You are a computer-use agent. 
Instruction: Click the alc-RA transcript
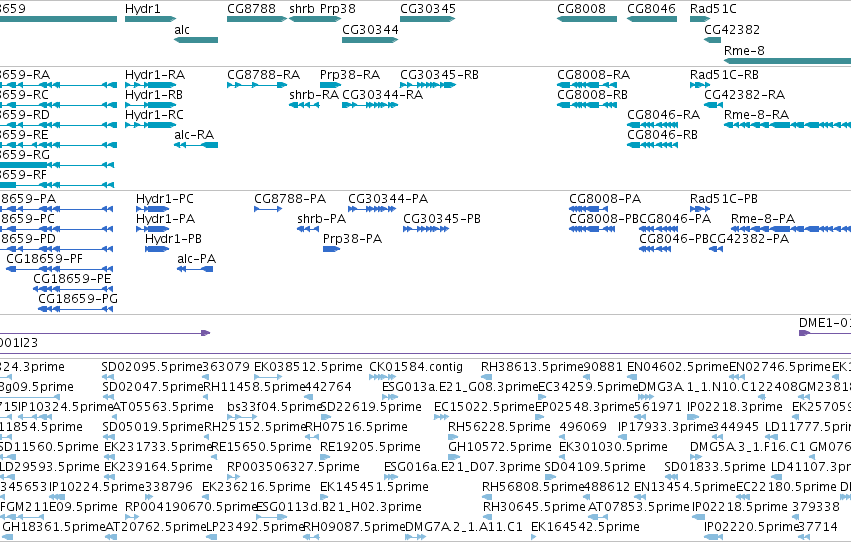(194, 135)
